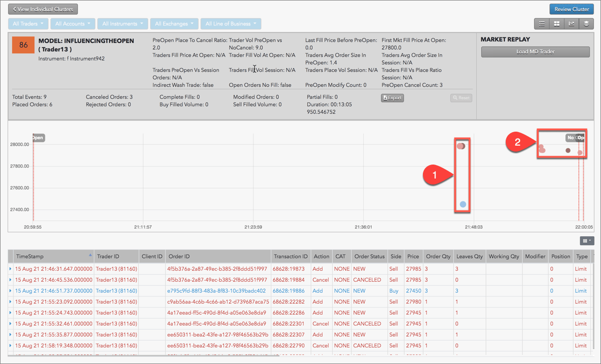Image resolution: width=601 pixels, height=364 pixels.
Task: Click the magnifier Reset button
Action: click(x=461, y=98)
